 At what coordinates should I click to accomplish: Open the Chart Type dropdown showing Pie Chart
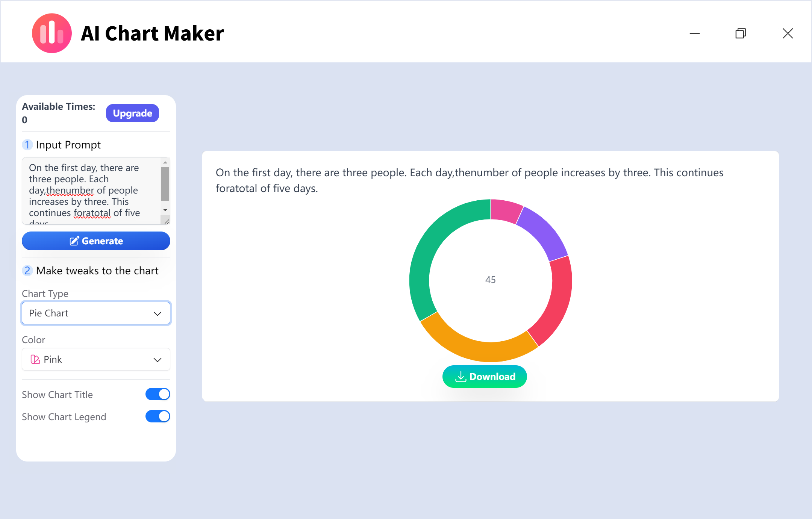point(96,313)
